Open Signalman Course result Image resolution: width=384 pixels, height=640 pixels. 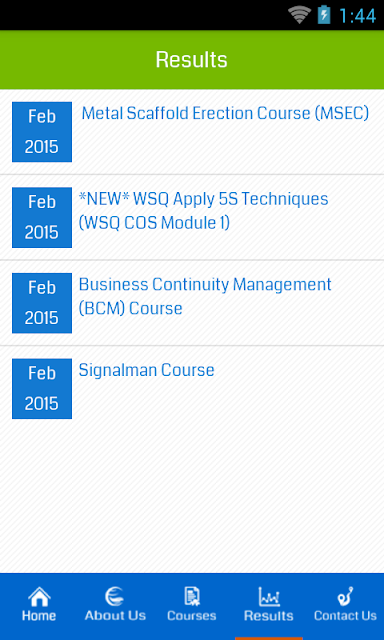tap(146, 370)
